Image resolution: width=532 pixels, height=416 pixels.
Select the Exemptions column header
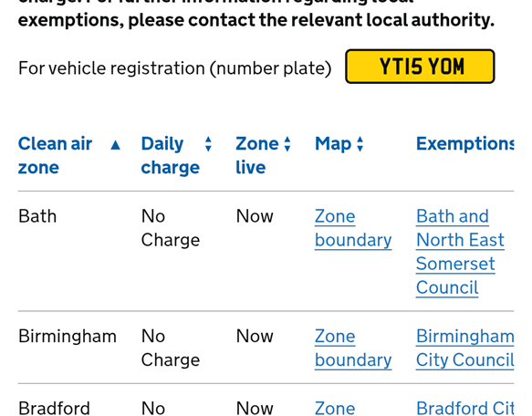tap(465, 143)
